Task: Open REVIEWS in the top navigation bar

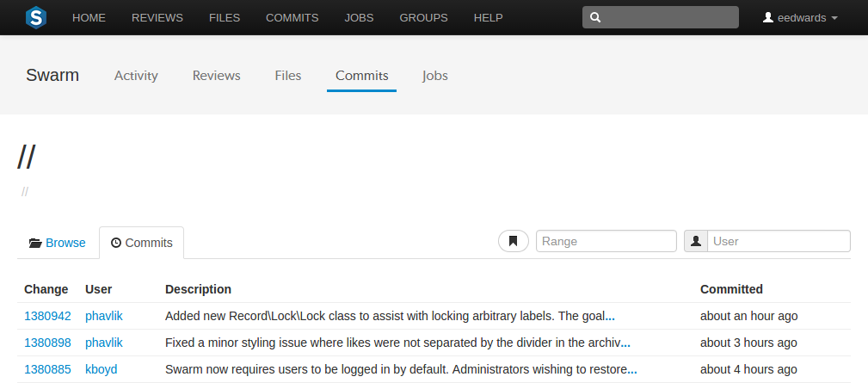Action: tap(157, 18)
